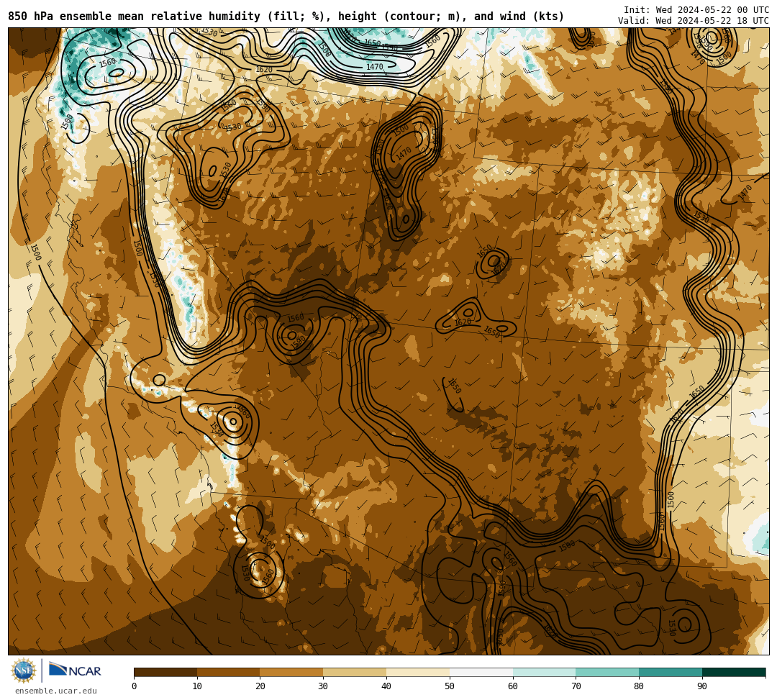The image size is (777, 700).
Task: Pick the 60-70% pale teal colorbar segment
Action: 545,672
